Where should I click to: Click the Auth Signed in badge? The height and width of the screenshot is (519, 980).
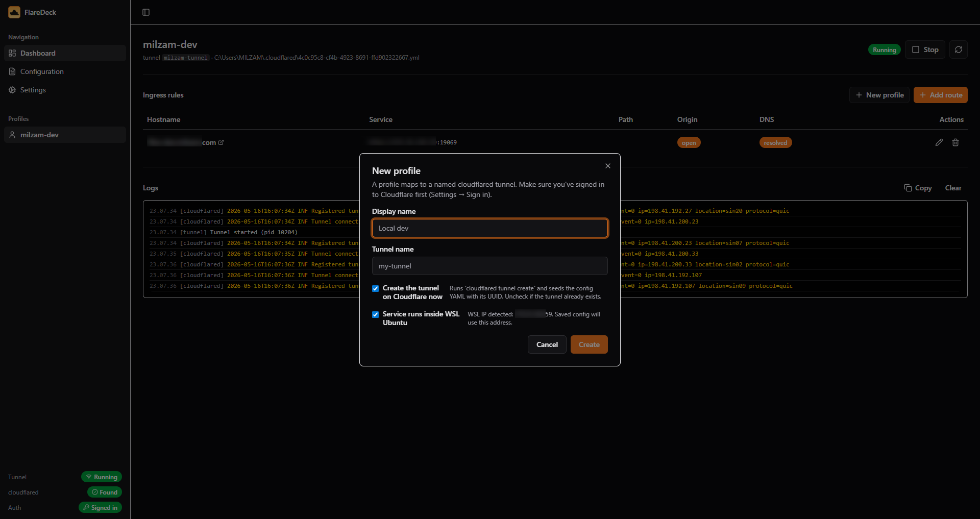pyautogui.click(x=100, y=507)
